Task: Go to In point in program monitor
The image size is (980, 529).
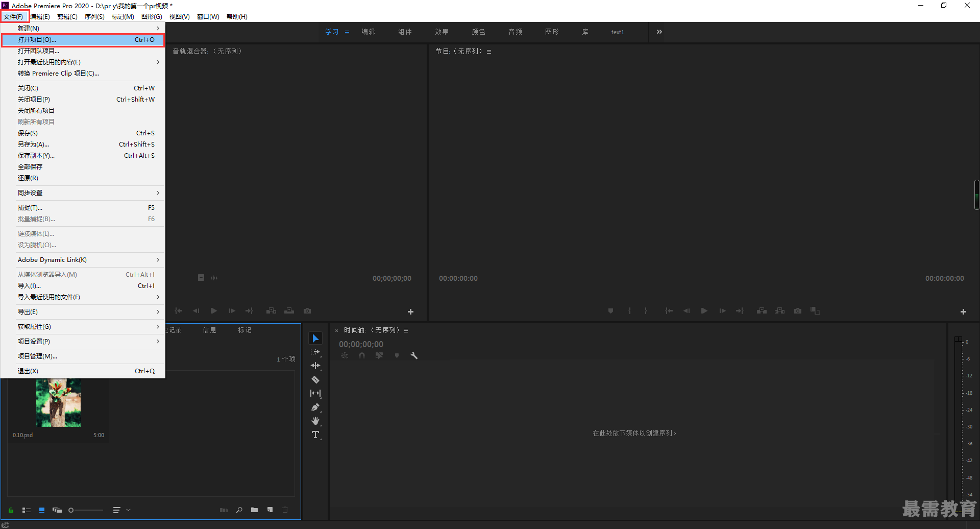Action: (x=669, y=310)
